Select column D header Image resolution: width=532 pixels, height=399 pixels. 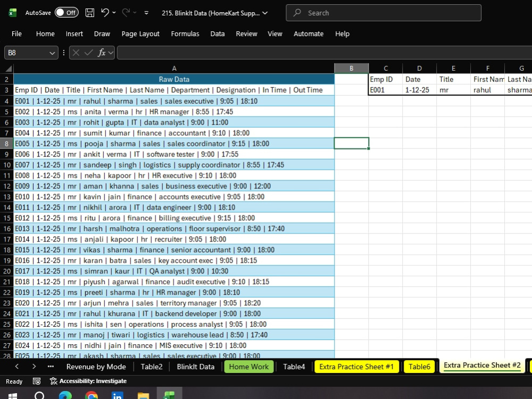pyautogui.click(x=419, y=68)
